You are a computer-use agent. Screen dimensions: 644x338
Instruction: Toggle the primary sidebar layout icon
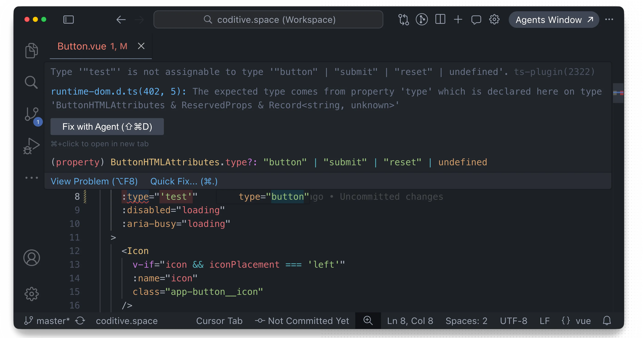point(69,19)
